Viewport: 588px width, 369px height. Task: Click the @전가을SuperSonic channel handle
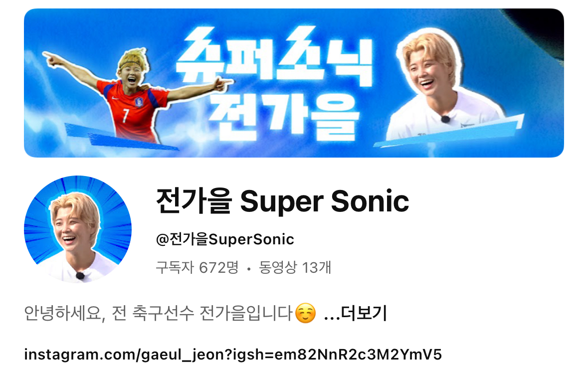tap(224, 239)
